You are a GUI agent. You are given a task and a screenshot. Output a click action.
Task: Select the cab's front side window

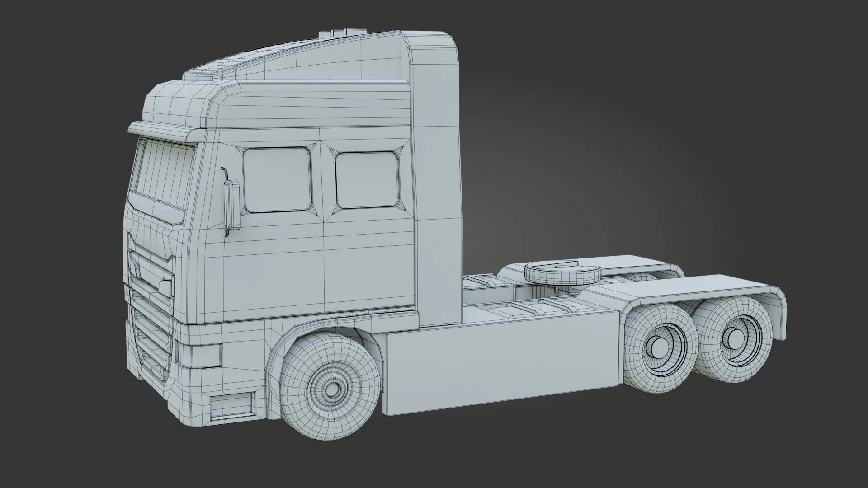point(278,179)
